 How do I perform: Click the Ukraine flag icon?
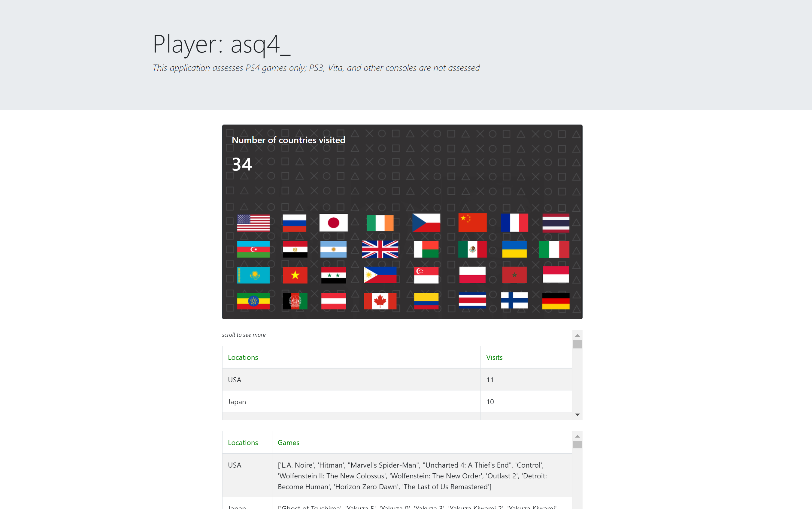tap(514, 249)
